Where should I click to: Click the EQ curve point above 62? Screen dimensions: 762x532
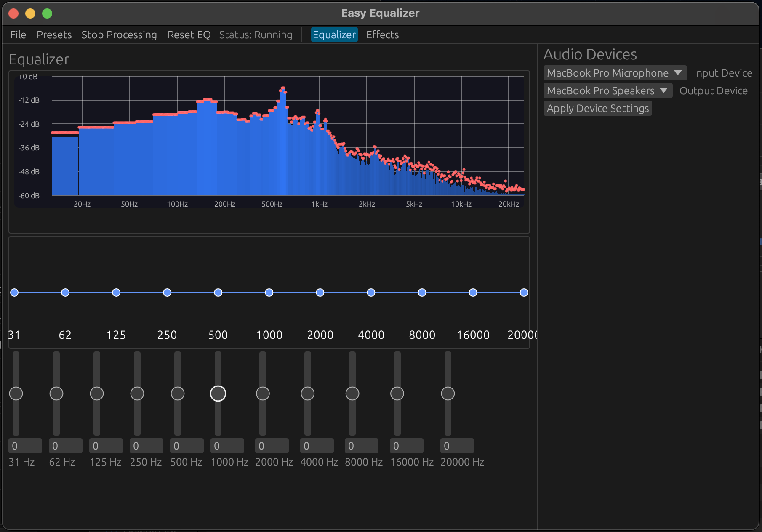click(x=65, y=293)
